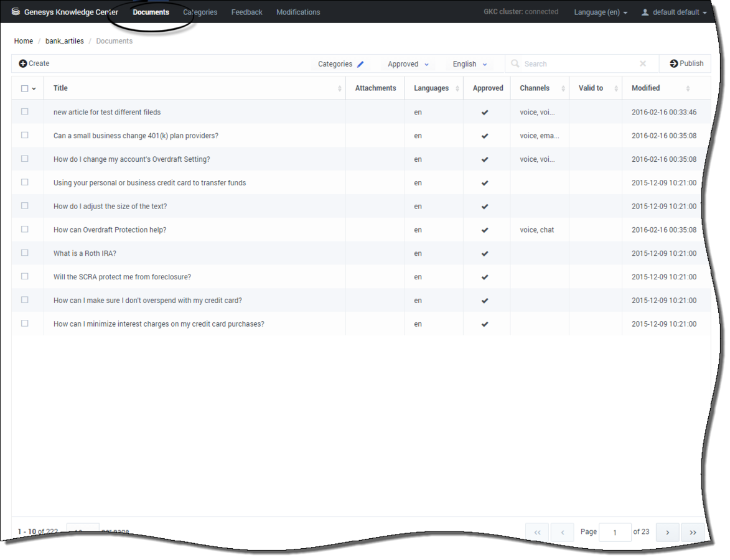Click the Create plus icon

pyautogui.click(x=23, y=63)
